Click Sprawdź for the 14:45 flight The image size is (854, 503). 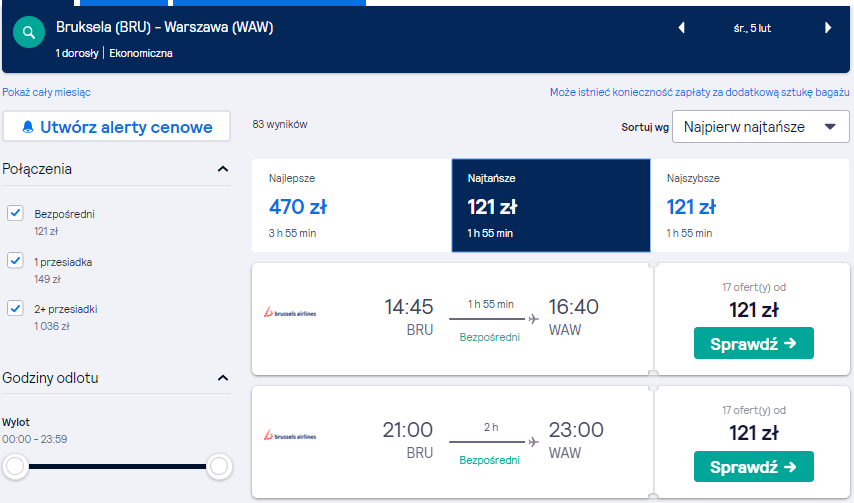[x=753, y=343]
